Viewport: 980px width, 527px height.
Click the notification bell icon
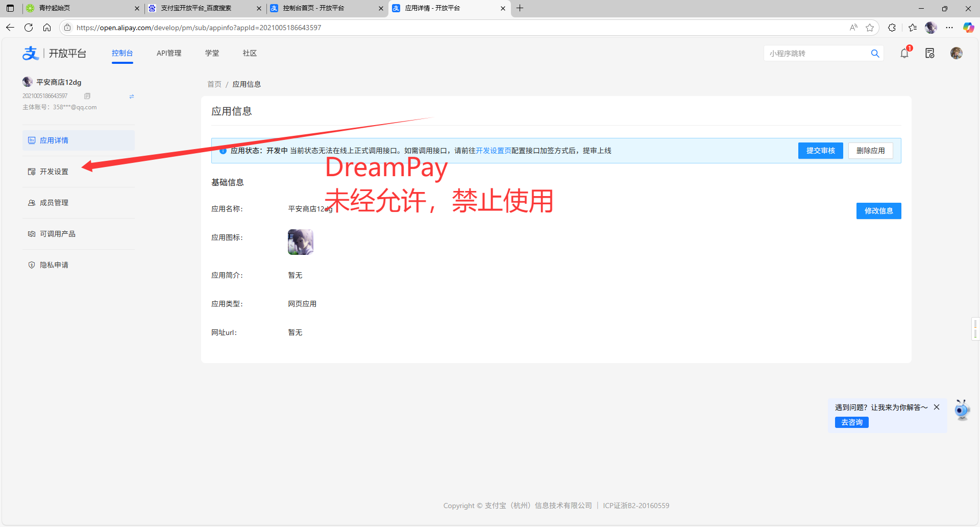tap(904, 53)
